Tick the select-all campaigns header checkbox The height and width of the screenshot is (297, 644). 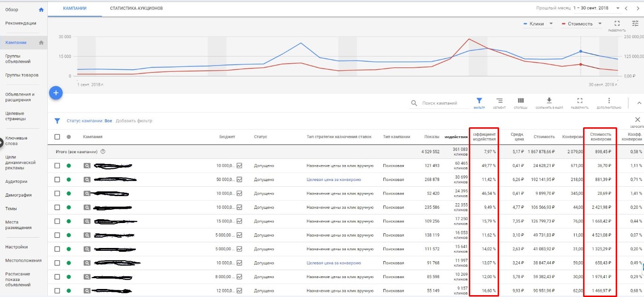57,137
